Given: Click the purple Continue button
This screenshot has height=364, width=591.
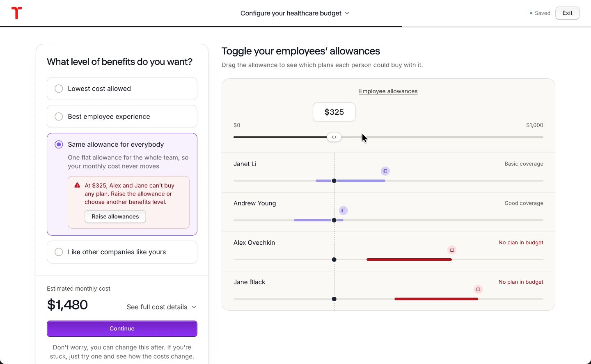Looking at the screenshot, I should tap(122, 329).
